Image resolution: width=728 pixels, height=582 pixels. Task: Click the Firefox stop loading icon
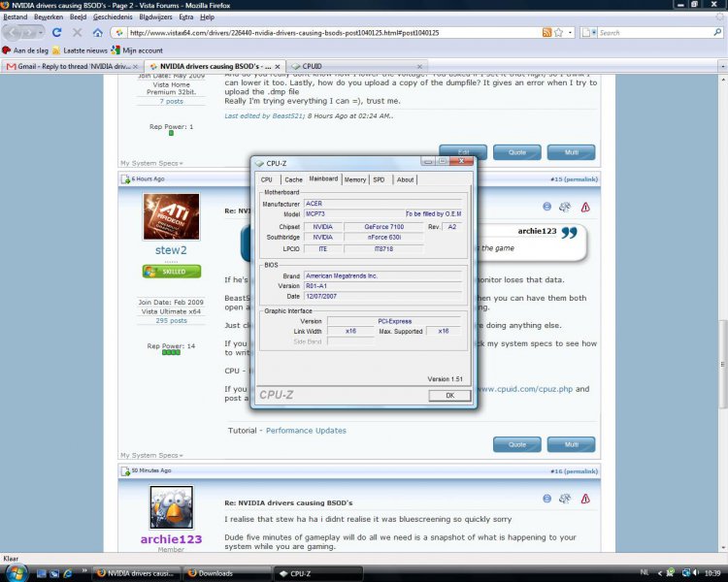[x=77, y=32]
